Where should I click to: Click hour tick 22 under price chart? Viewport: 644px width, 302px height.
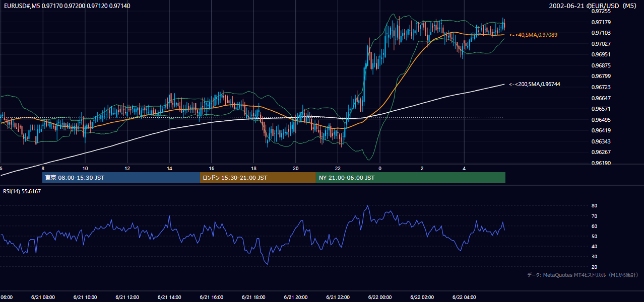click(x=338, y=168)
